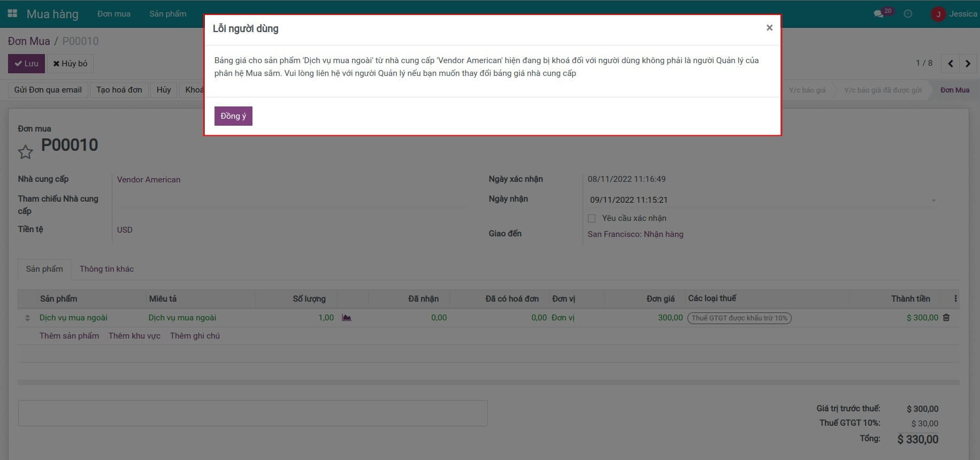Click the notes text area below table
The width and height of the screenshot is (980, 460).
pos(252,413)
